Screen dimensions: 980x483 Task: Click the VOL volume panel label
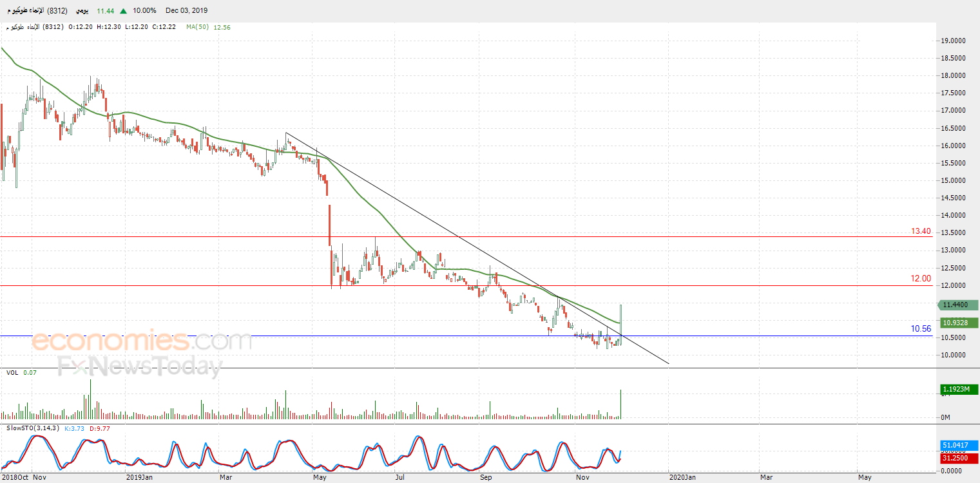[x=12, y=372]
